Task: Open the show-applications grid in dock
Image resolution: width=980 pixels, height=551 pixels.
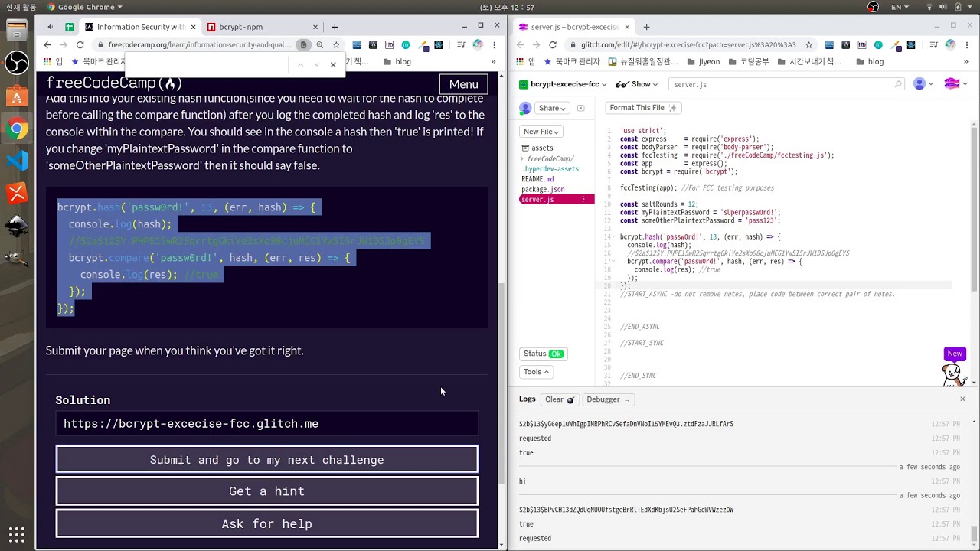Action: (x=16, y=534)
